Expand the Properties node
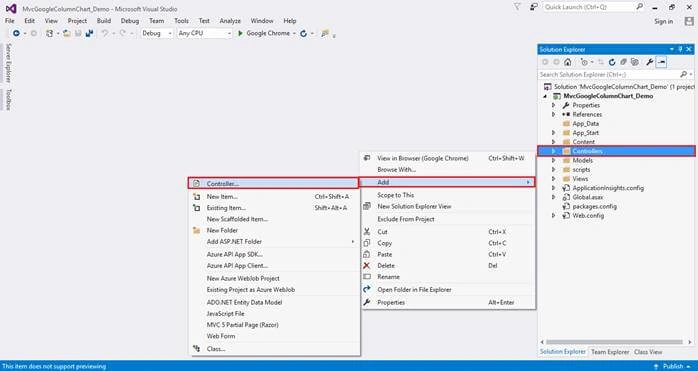This screenshot has height=371, width=698. tap(553, 105)
